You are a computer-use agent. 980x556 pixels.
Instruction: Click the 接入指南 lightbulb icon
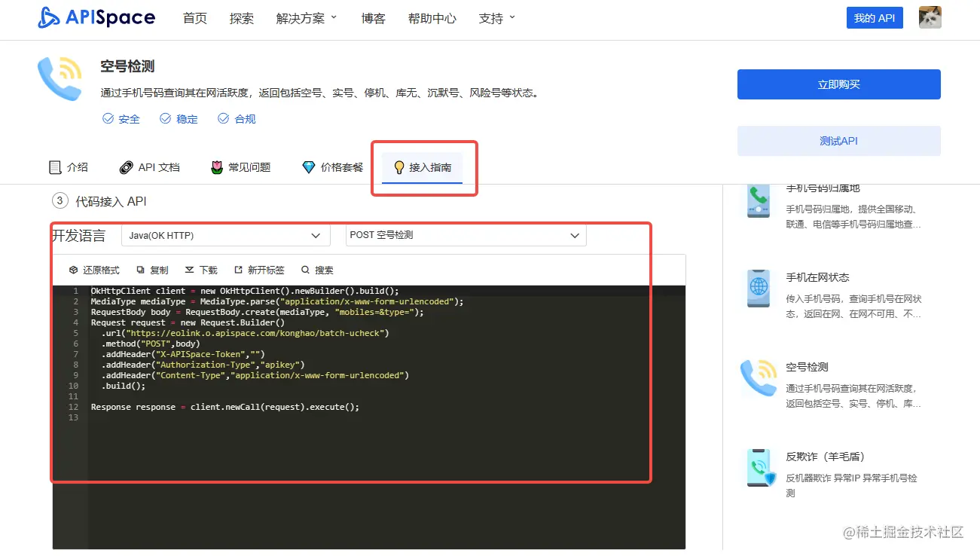pyautogui.click(x=399, y=167)
